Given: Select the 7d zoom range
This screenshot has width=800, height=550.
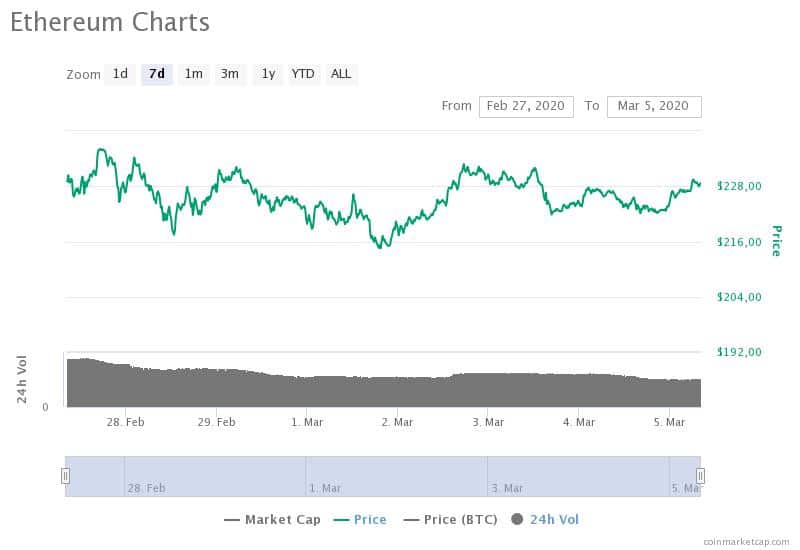Looking at the screenshot, I should coord(157,74).
